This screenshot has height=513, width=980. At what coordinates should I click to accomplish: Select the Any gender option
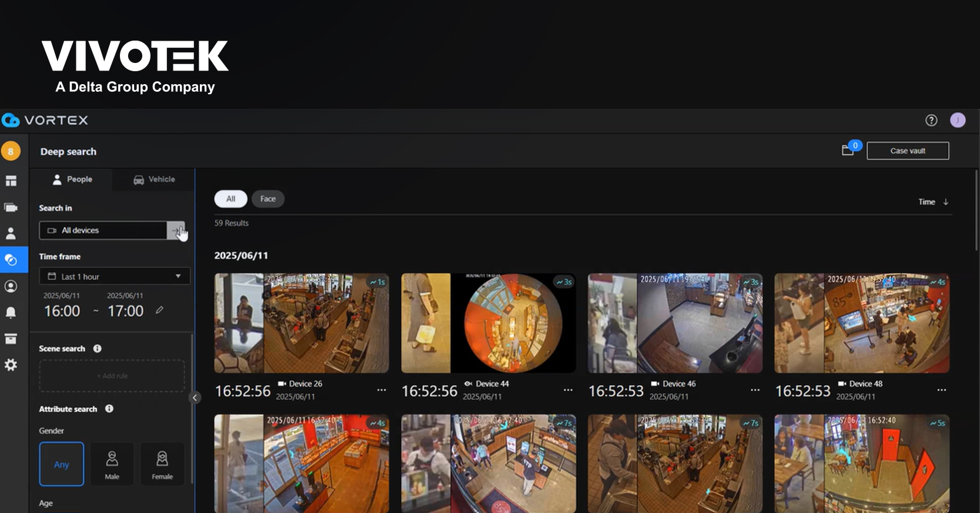(x=62, y=464)
